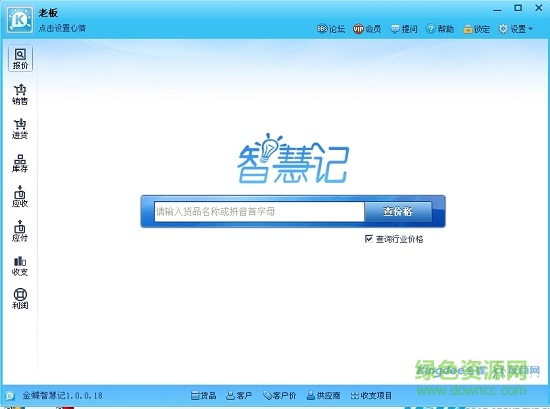550x409 pixels.
Task: Open 供应商 suppliers in the bottom bar
Action: click(323, 396)
